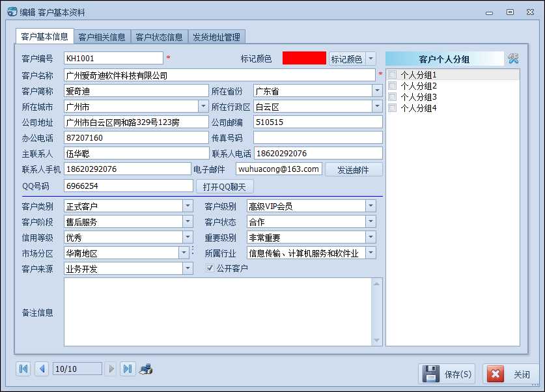The height and width of the screenshot is (392, 545).
Task: Click the 公司邮编 field 510515
Action: [x=318, y=122]
